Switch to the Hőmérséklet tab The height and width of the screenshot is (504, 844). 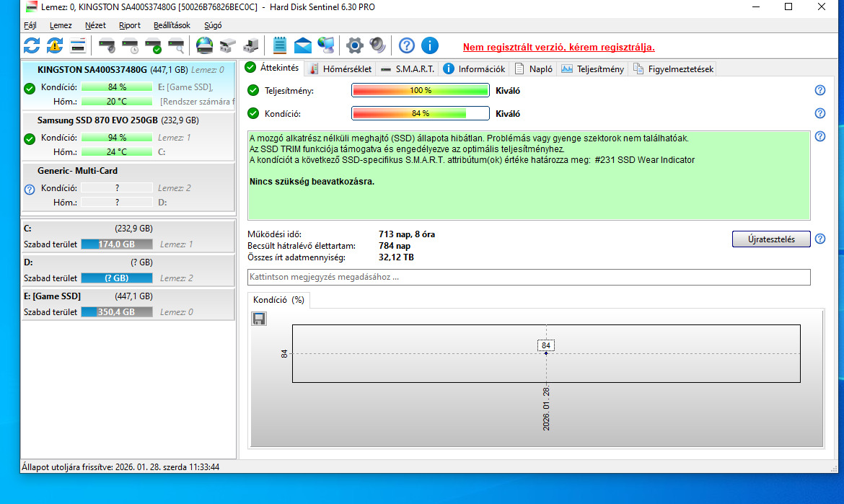(340, 68)
